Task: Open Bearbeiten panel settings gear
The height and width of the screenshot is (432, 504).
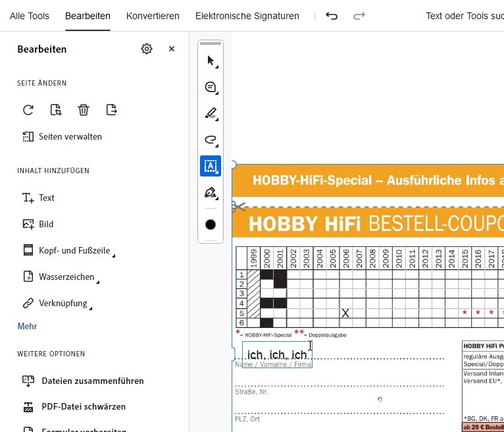Action: (x=147, y=49)
